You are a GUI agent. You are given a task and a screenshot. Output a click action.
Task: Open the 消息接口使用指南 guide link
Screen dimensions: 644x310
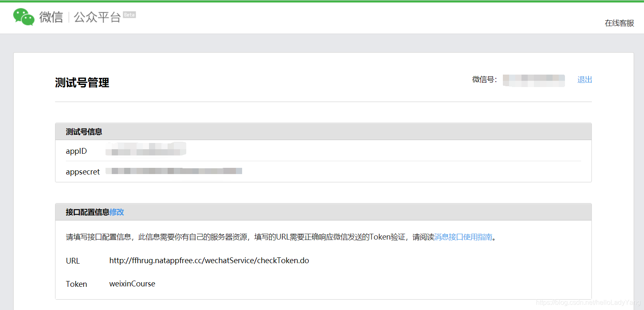point(463,237)
